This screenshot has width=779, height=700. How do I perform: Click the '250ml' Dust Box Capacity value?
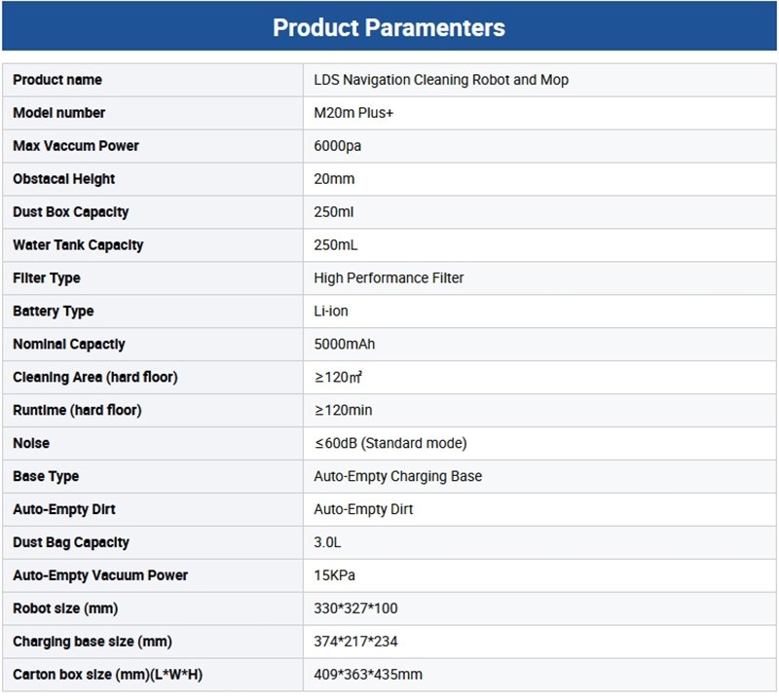pos(333,212)
